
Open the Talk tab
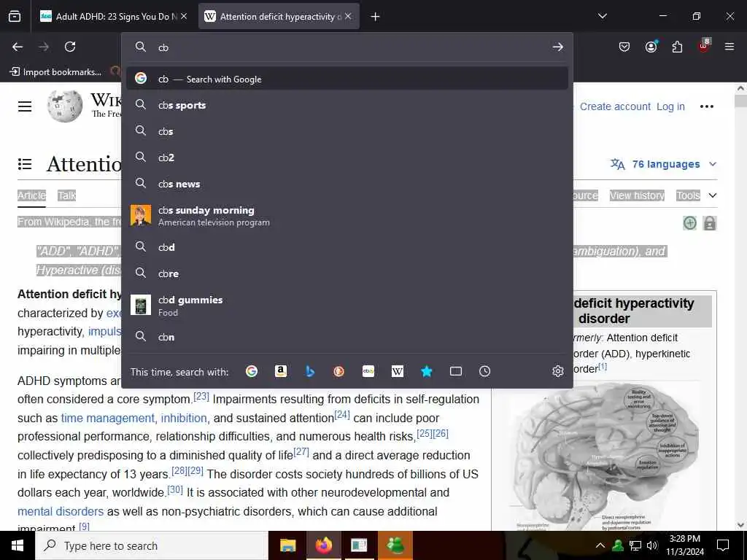click(66, 195)
